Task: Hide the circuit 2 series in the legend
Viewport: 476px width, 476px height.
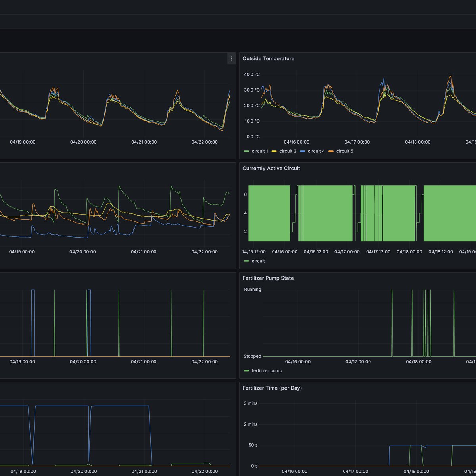Action: 288,151
